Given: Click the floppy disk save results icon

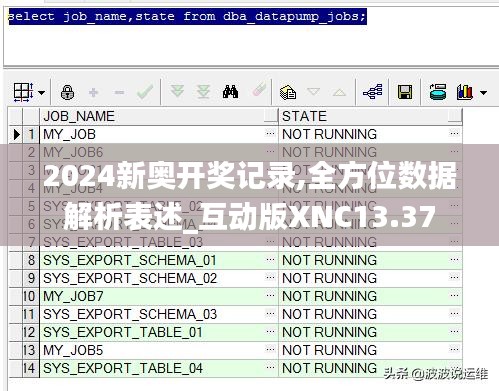Looking at the screenshot, I should pyautogui.click(x=405, y=92).
